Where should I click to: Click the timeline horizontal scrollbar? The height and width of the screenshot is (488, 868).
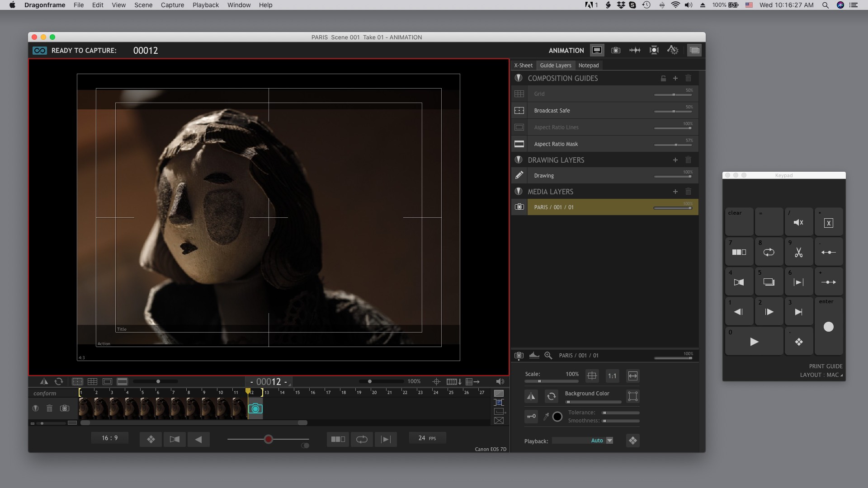click(194, 423)
